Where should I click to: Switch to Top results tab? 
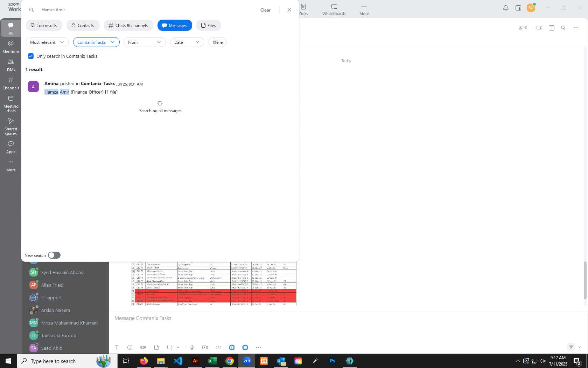point(44,25)
